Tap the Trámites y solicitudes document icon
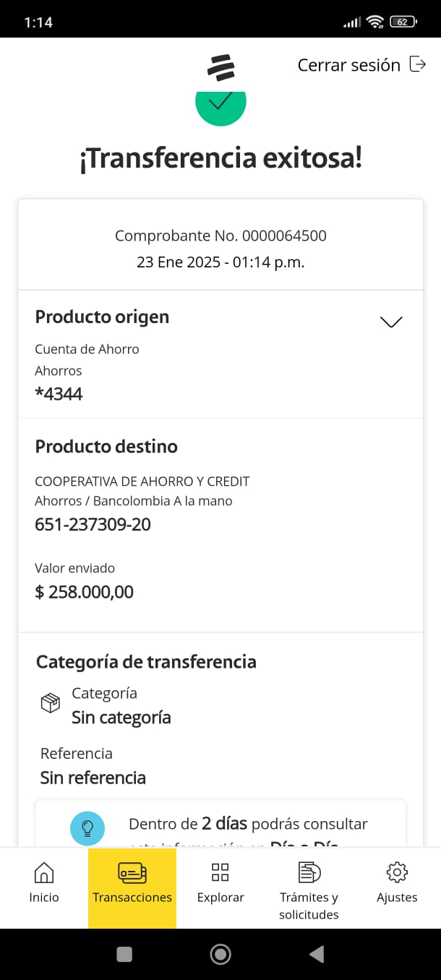The image size is (441, 980). [309, 872]
